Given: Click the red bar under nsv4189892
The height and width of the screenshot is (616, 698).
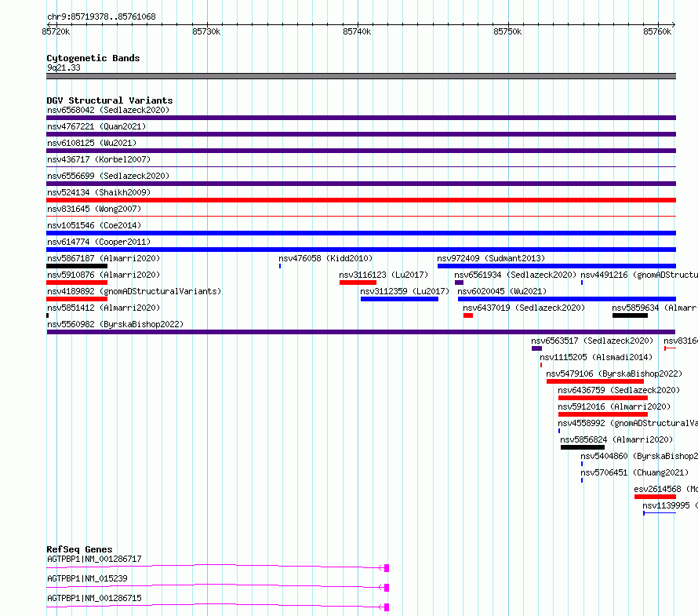Looking at the screenshot, I should [x=77, y=299].
